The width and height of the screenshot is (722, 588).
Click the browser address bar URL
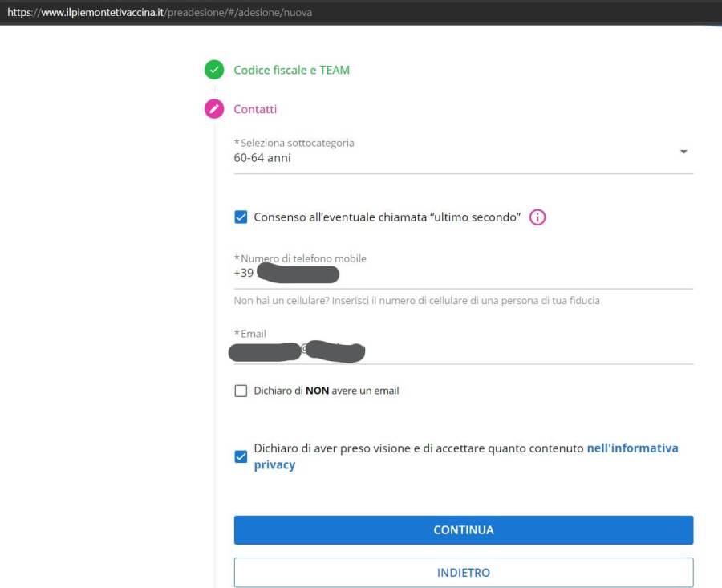(x=160, y=13)
